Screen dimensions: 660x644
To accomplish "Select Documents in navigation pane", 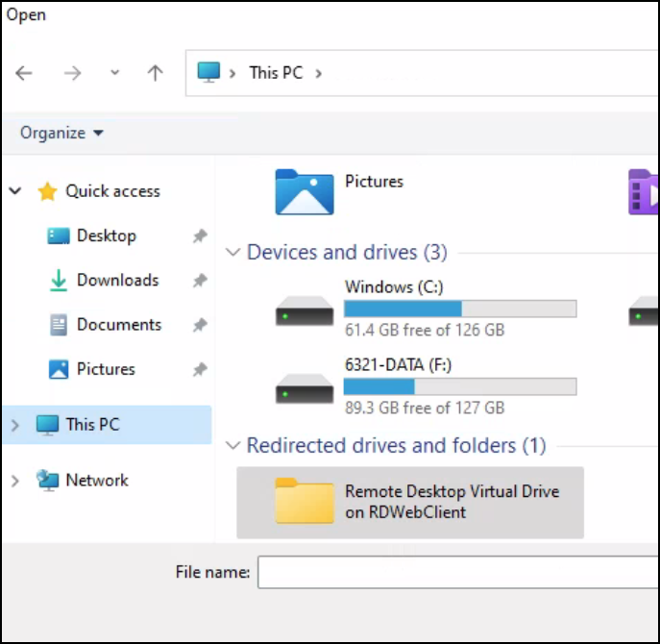I will [118, 325].
